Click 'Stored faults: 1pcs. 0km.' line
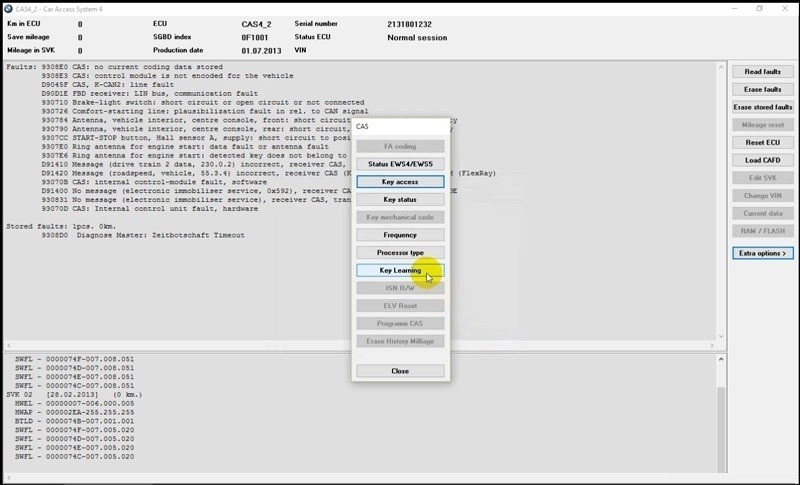 (61, 226)
